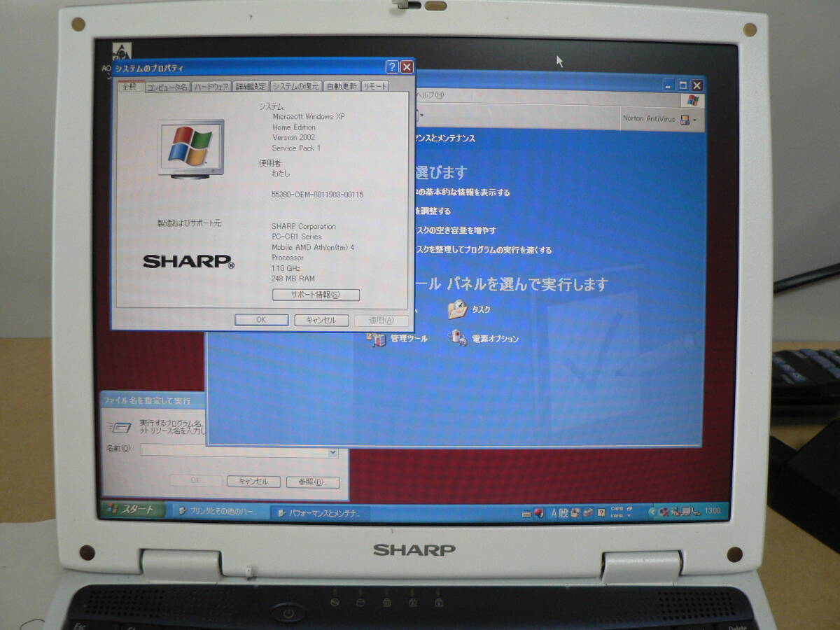Screen dimensions: 840x630
Task: Click the IME 般 conversion mode indicator
Action: (564, 513)
